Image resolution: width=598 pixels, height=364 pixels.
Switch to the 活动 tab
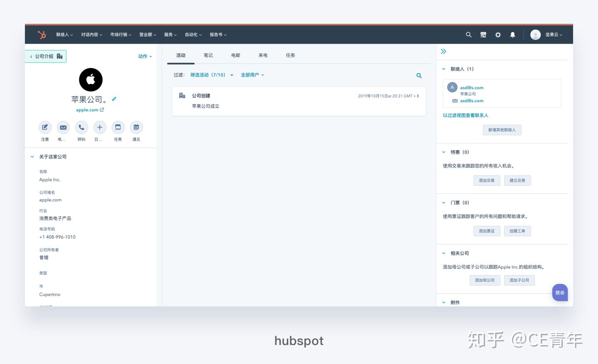(x=181, y=55)
